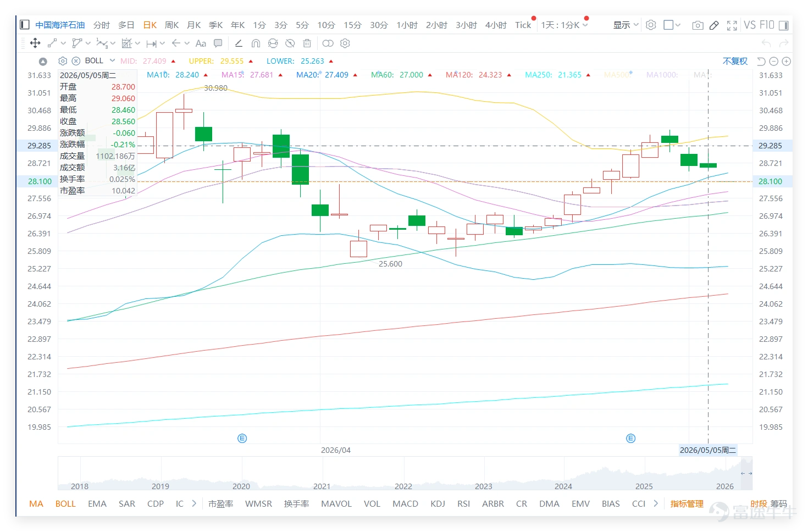Toggle EMA main indicator
The width and height of the screenshot is (808, 532).
point(97,503)
